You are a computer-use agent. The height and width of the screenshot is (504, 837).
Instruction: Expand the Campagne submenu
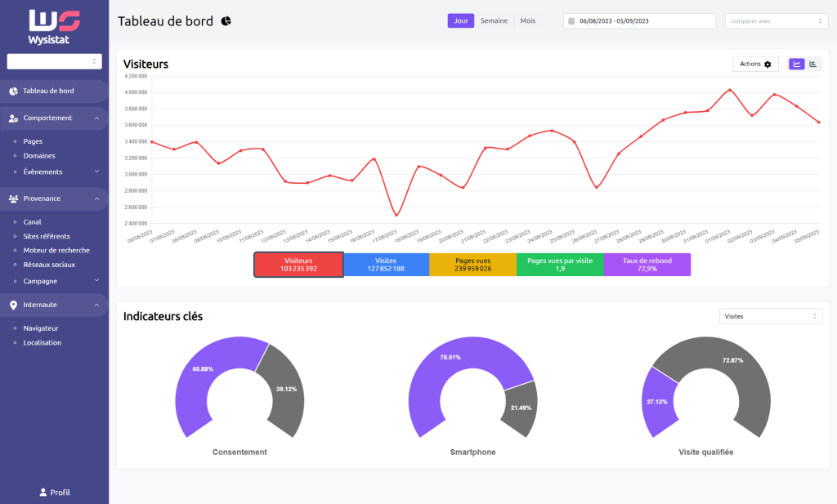96,281
